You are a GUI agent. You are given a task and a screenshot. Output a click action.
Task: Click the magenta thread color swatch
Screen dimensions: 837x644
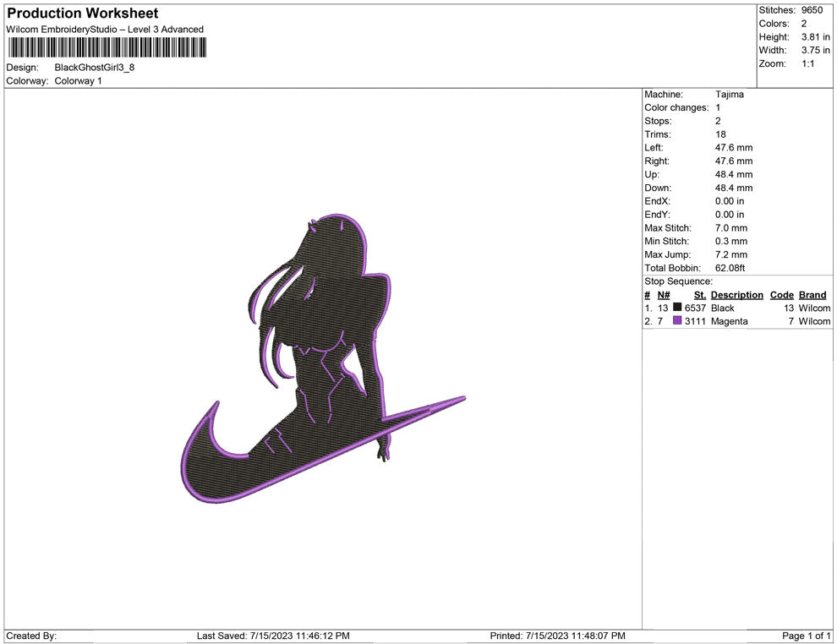[x=677, y=320]
